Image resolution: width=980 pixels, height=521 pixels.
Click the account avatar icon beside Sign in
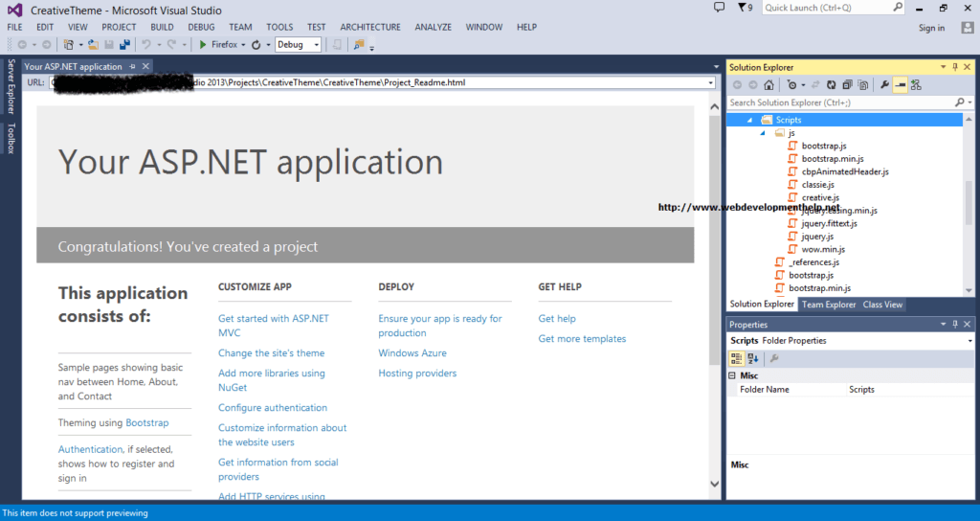(x=968, y=28)
